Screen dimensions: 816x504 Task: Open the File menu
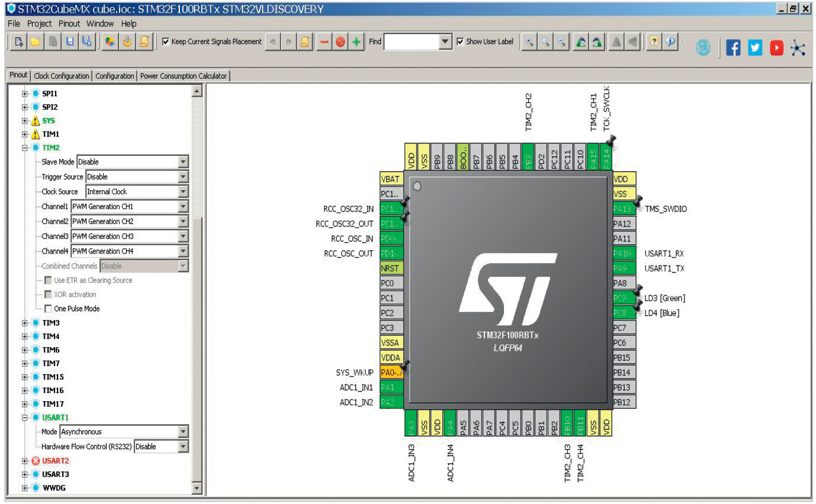(14, 24)
